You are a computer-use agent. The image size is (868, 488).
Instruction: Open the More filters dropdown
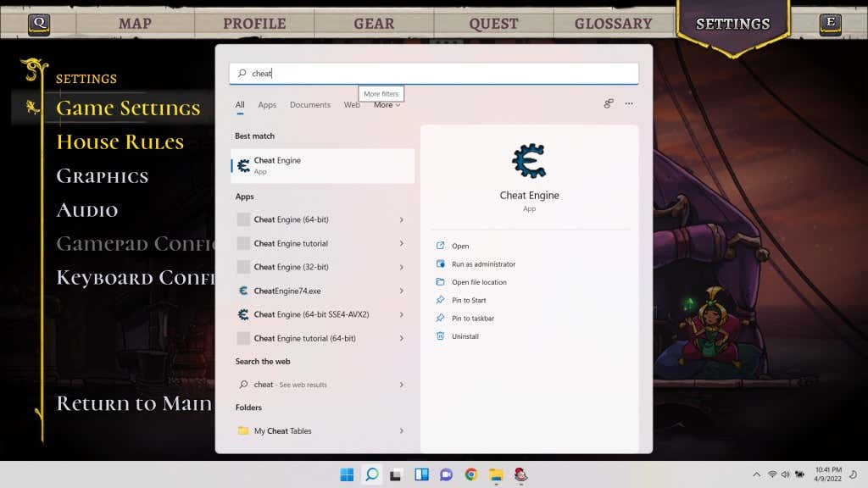tap(386, 104)
